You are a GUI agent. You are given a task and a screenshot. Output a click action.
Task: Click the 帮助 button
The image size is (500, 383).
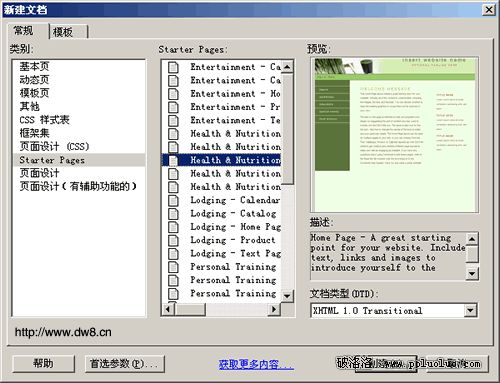pos(43,363)
